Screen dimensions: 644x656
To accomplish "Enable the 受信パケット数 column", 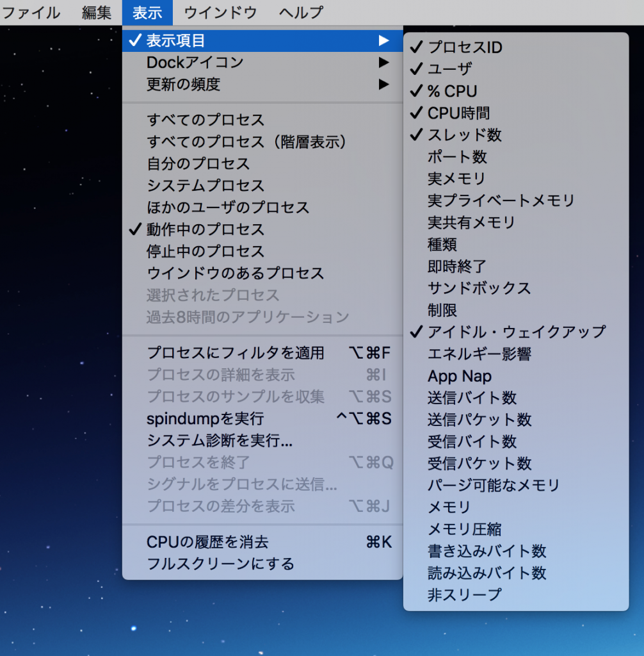I will (516, 463).
